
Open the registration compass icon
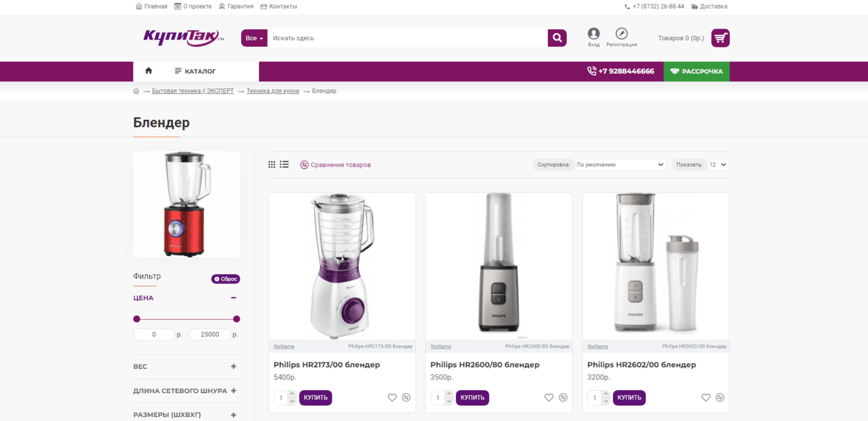pos(621,34)
